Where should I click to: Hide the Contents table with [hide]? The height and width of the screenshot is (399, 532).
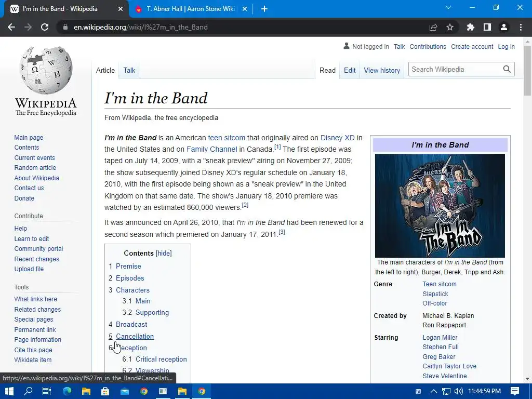tap(164, 253)
